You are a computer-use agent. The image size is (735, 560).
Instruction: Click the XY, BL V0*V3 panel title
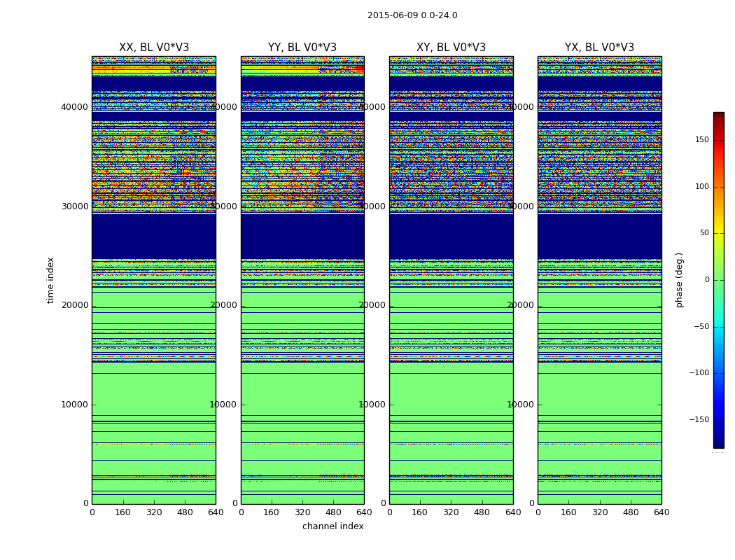(x=451, y=48)
